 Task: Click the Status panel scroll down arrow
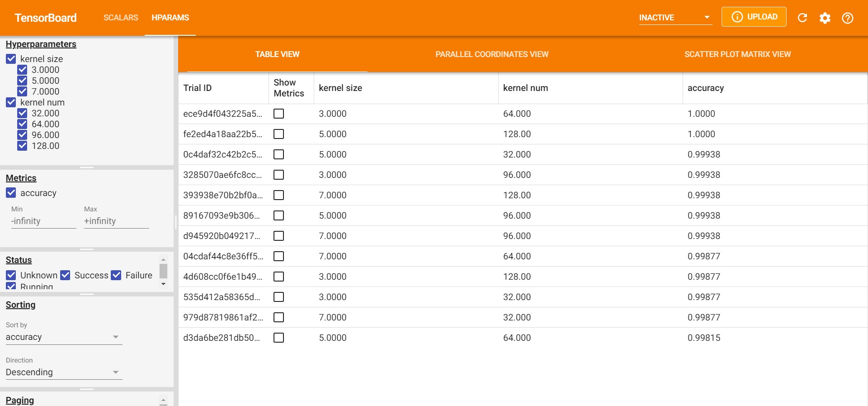tap(164, 284)
